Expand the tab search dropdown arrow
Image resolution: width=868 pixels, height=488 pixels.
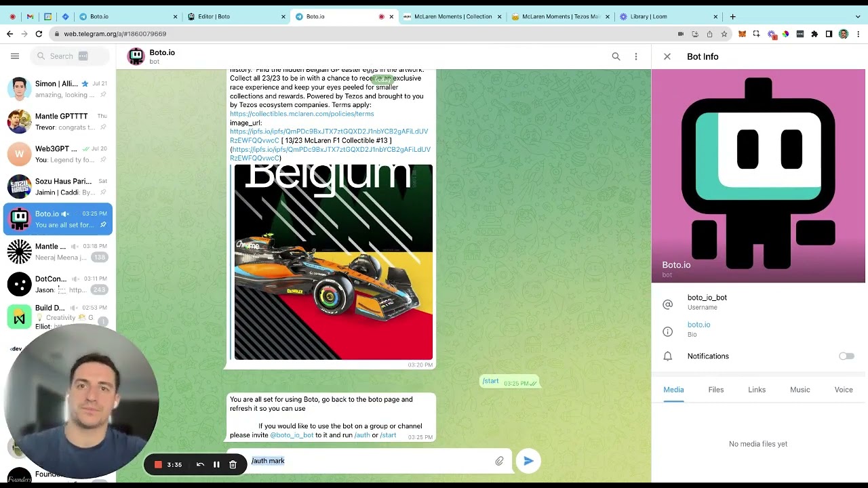click(858, 16)
